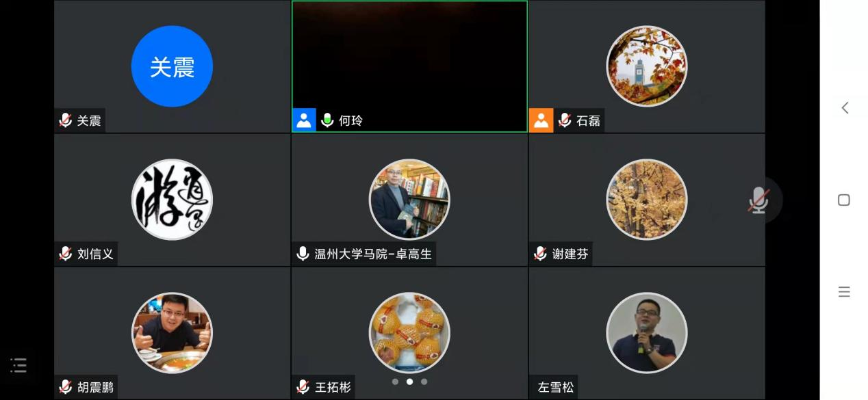Image resolution: width=868 pixels, height=400 pixels.
Task: Tap the Android back arrow
Action: pos(845,108)
